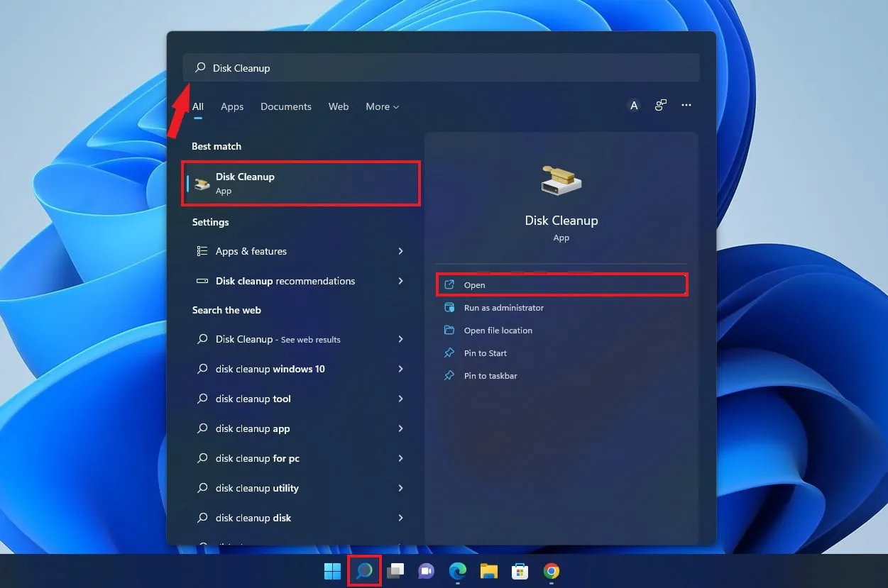Click the Disk cleanup recommendations storage icon

click(202, 281)
